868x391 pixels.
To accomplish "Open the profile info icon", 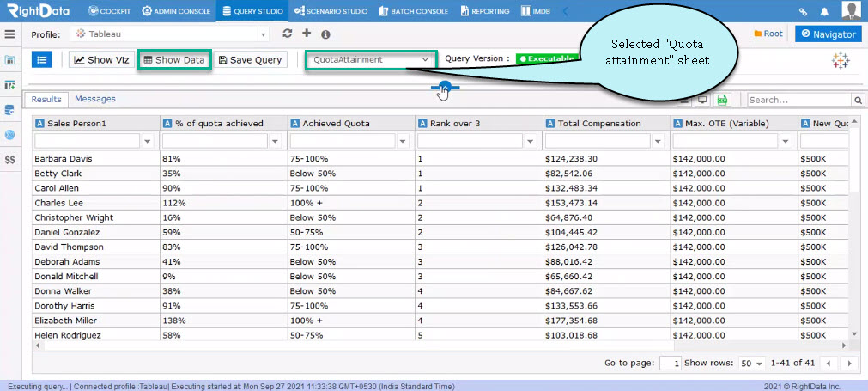I will [325, 34].
